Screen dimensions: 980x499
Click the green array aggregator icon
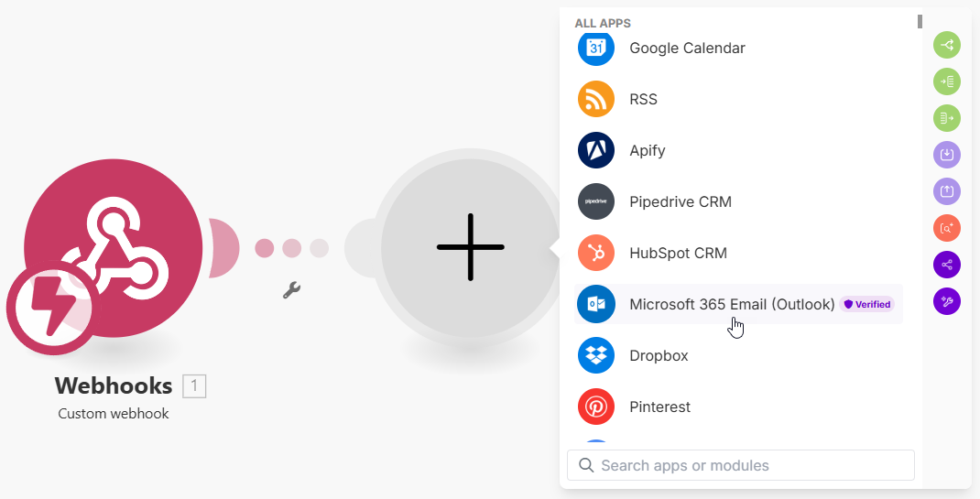tap(947, 81)
